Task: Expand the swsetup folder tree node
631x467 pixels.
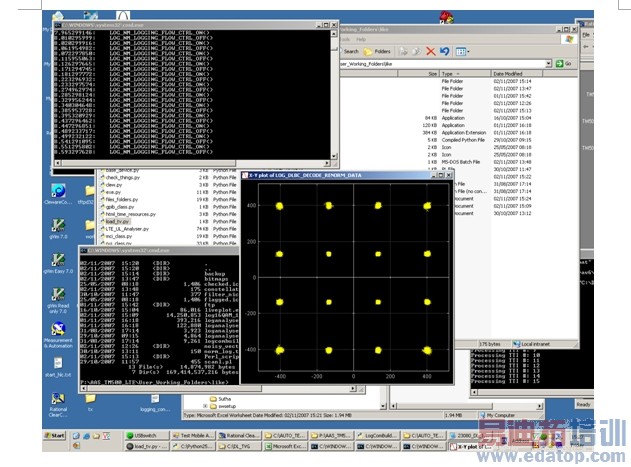Action: (205, 406)
